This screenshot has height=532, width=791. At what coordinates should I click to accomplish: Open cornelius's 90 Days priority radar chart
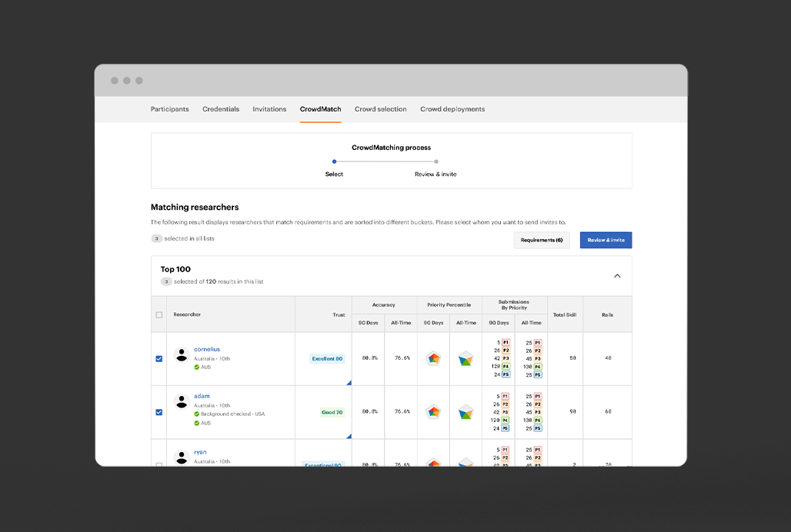[x=434, y=358]
